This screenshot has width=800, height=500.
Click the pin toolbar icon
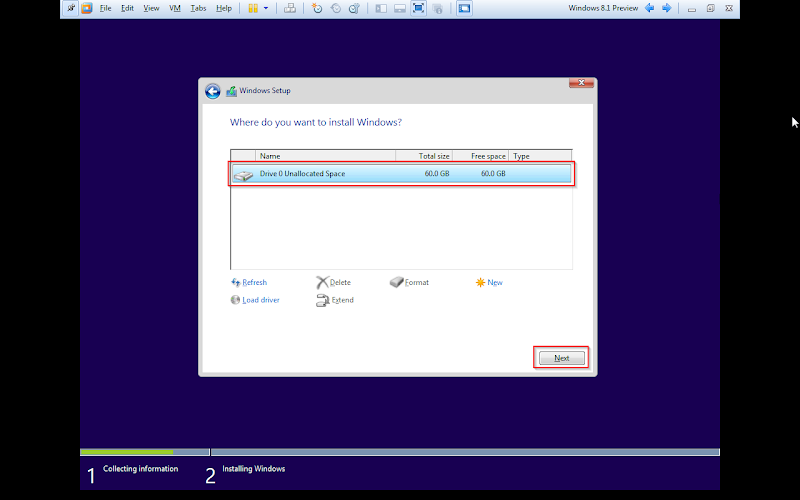coord(71,8)
